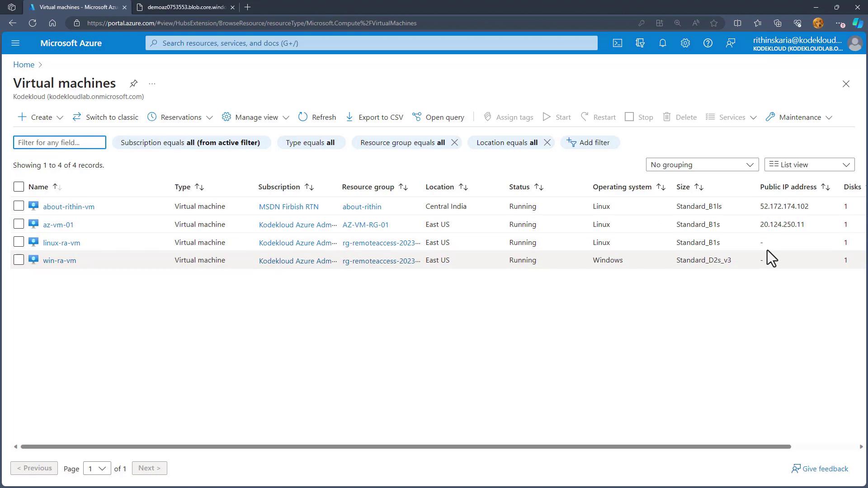Check the win-ra-vm row checkbox
The height and width of the screenshot is (488, 868).
(19, 260)
